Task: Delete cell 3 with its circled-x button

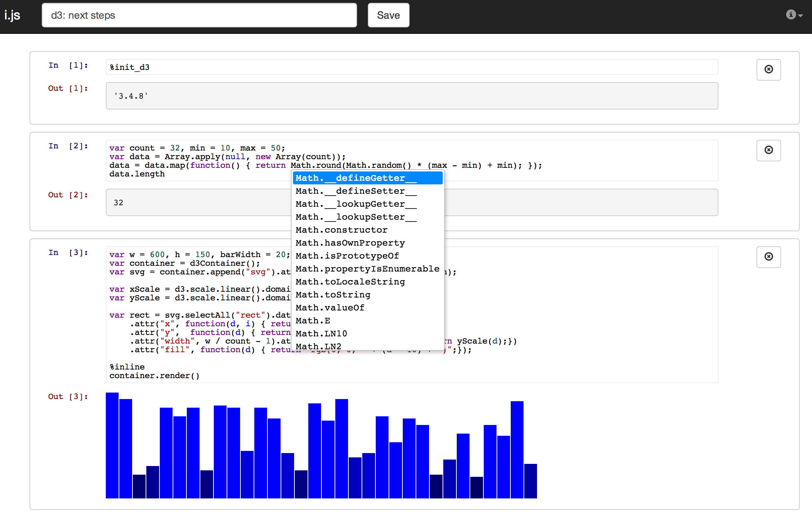Action: pyautogui.click(x=768, y=257)
